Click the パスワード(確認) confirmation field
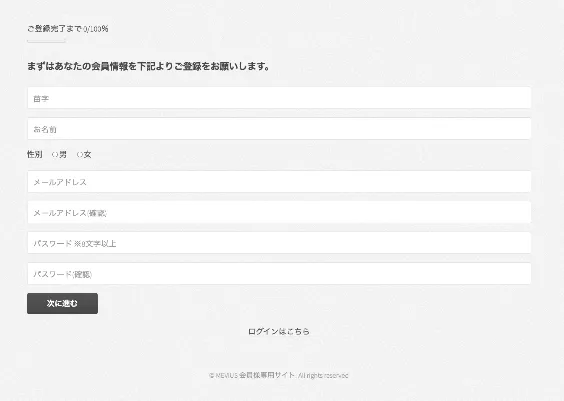 (279, 274)
